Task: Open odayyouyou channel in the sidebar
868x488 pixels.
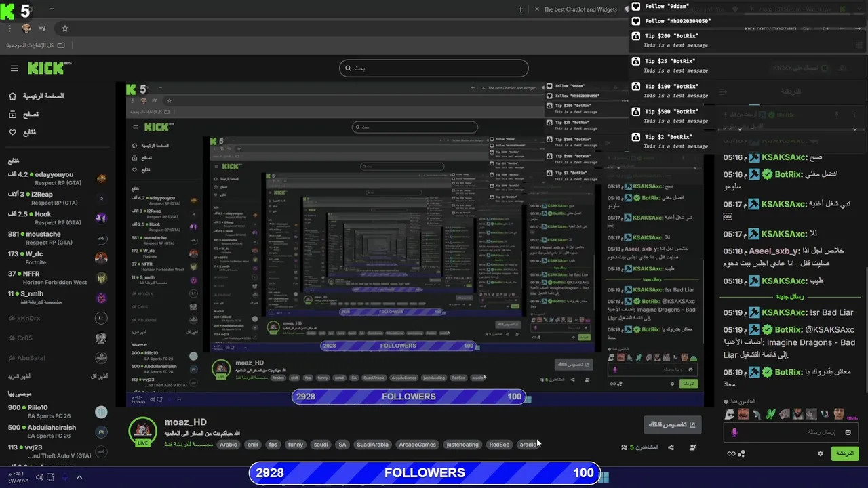Action: pyautogui.click(x=57, y=178)
